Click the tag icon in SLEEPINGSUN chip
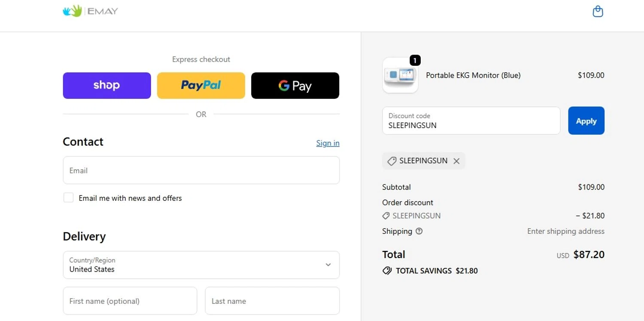This screenshot has height=321, width=644. point(392,161)
